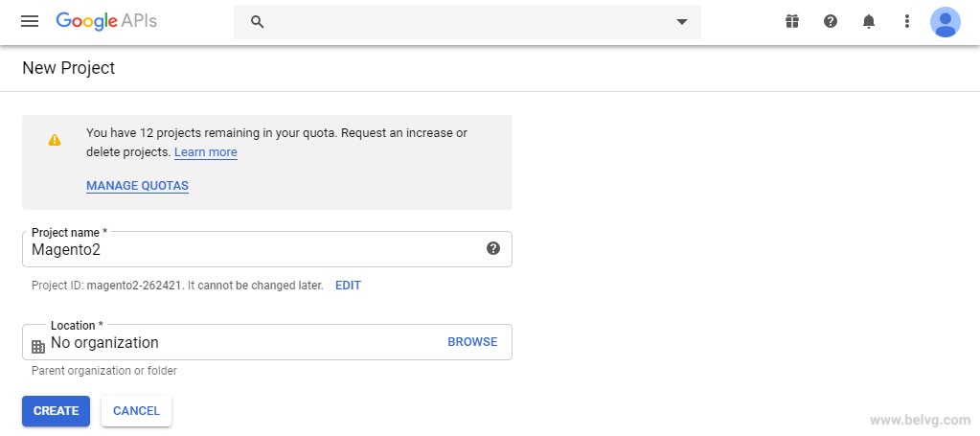Click EDIT next to Project ID

[x=348, y=286]
